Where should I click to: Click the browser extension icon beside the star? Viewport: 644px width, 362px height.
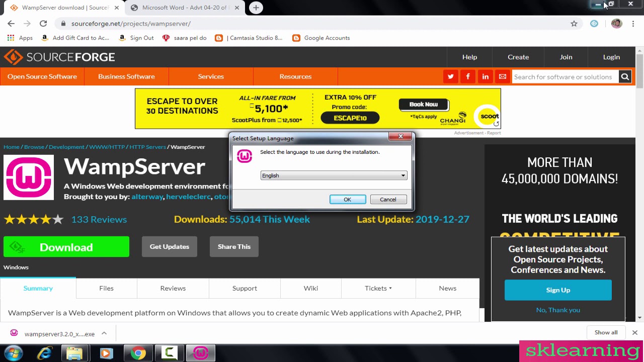[x=594, y=24]
